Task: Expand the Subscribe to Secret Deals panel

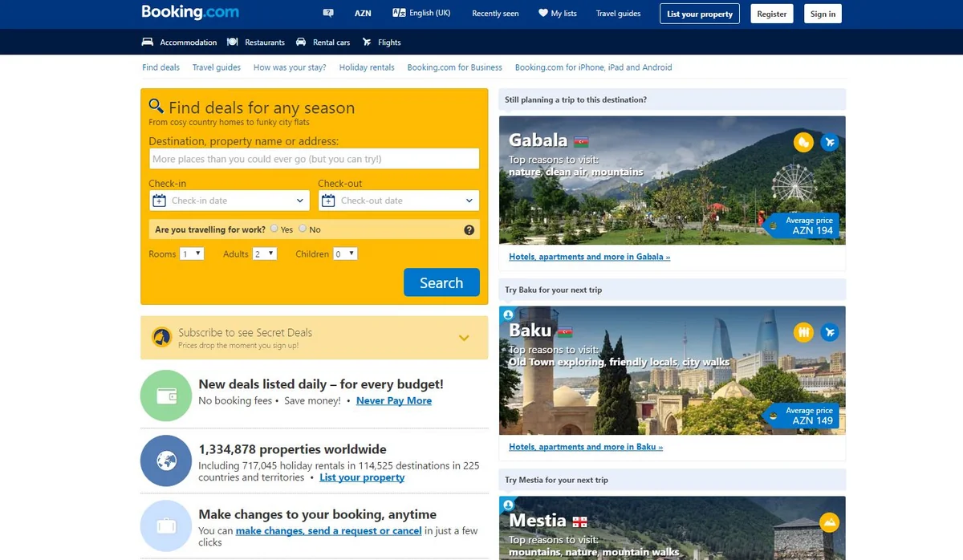Action: point(463,338)
